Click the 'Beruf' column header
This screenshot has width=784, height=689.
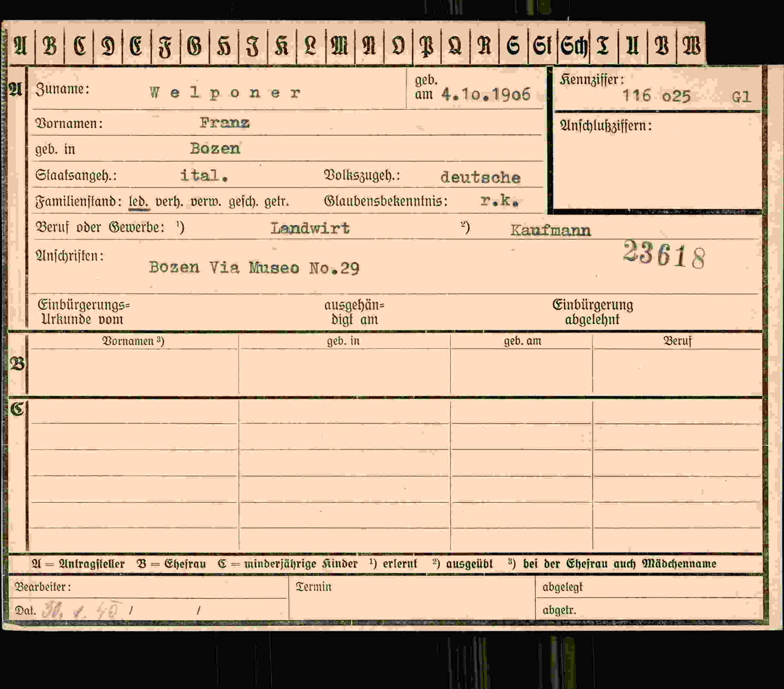coord(677,341)
